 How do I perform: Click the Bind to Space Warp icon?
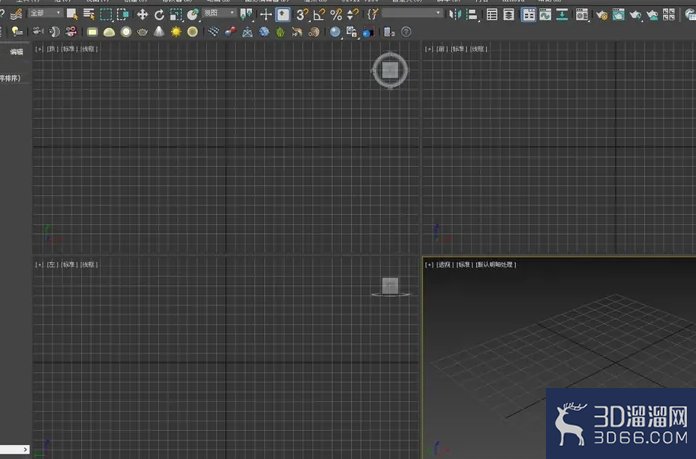[16, 15]
